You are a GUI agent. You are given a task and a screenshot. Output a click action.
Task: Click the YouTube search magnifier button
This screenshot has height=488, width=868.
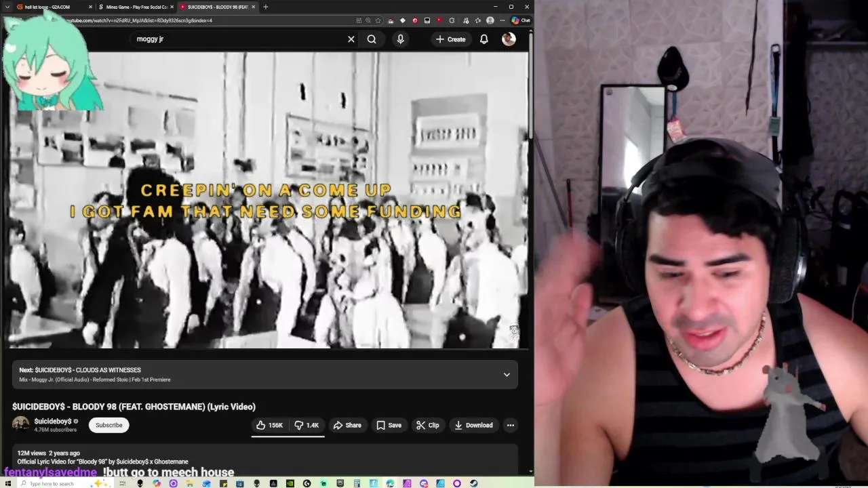click(x=372, y=39)
